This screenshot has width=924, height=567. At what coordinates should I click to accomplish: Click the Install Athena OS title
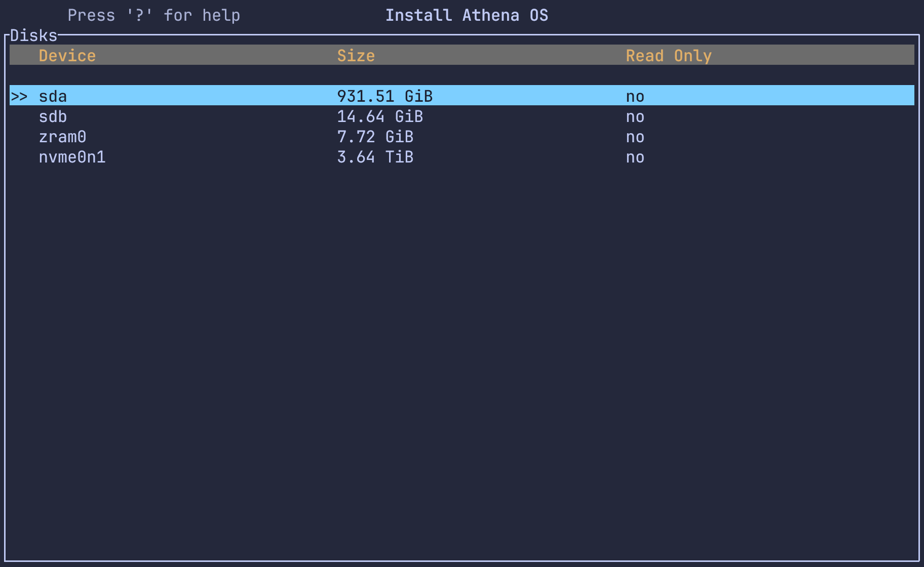click(467, 15)
